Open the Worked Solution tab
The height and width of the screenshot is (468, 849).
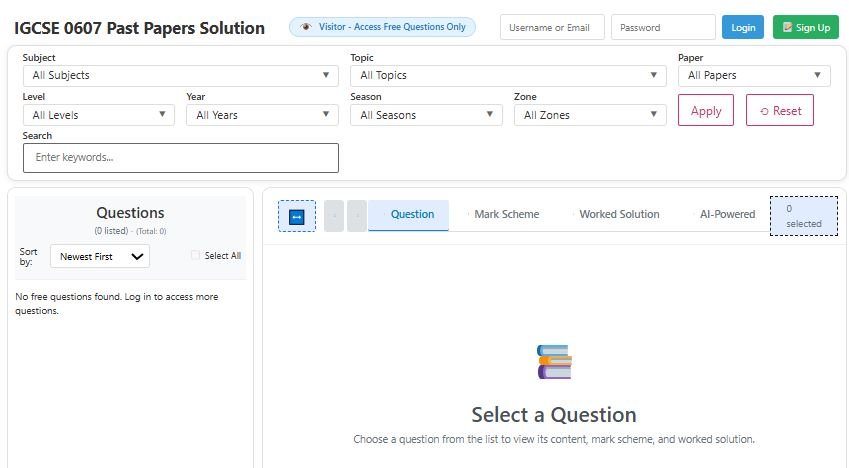[x=619, y=214]
